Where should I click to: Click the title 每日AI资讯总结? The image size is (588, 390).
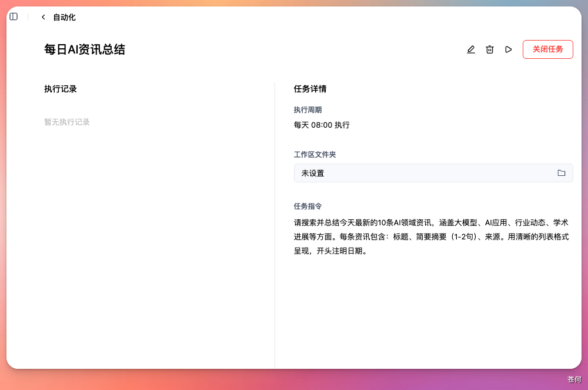click(x=85, y=49)
